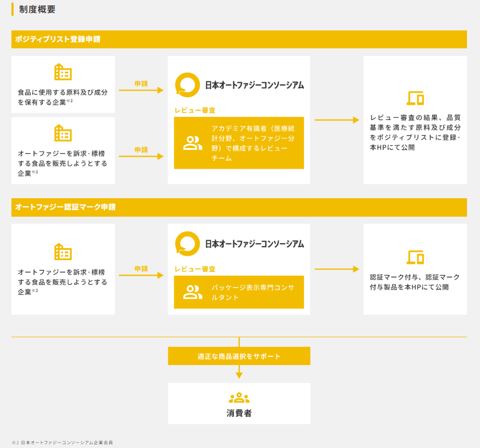The height and width of the screenshot is (448, 480).
Task: Click 申請 label in the 認証マーク section
Action: click(141, 269)
